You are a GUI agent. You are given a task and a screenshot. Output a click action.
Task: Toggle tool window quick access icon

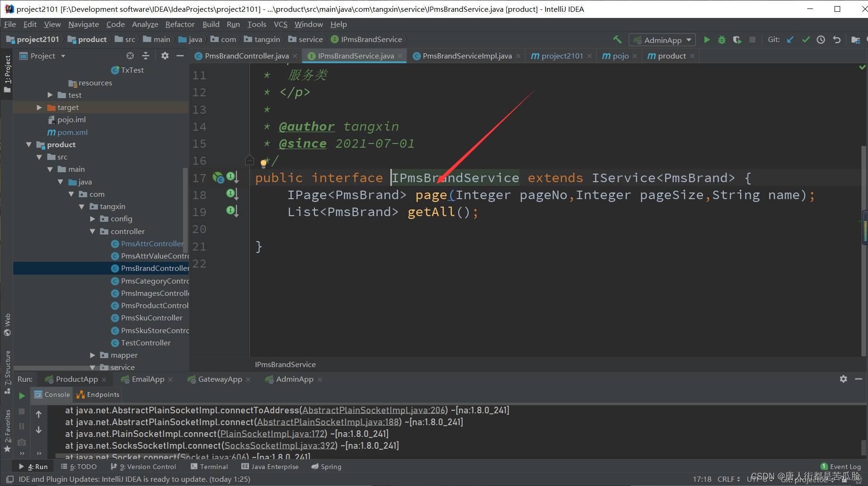9,479
